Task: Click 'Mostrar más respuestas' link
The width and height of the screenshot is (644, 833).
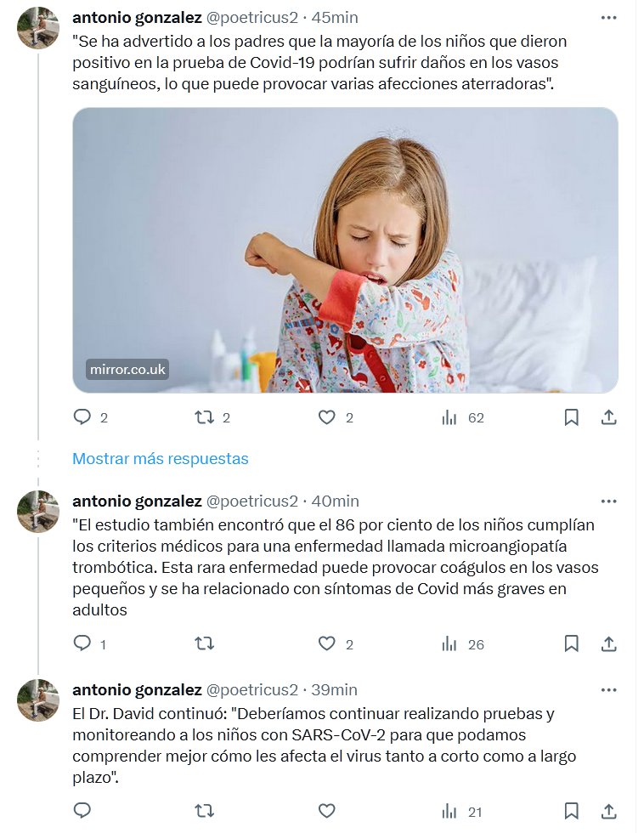Action: pos(161,459)
